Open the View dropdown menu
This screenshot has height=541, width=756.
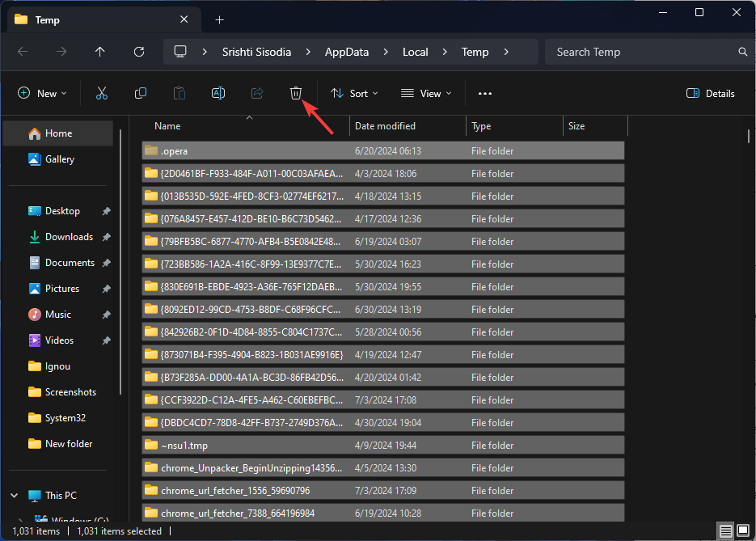pyautogui.click(x=427, y=94)
